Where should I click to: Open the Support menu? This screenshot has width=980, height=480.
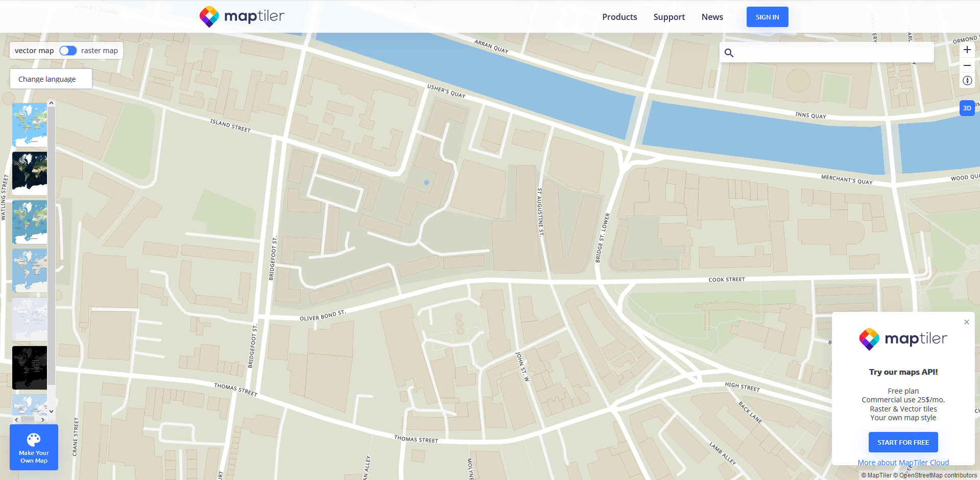669,16
